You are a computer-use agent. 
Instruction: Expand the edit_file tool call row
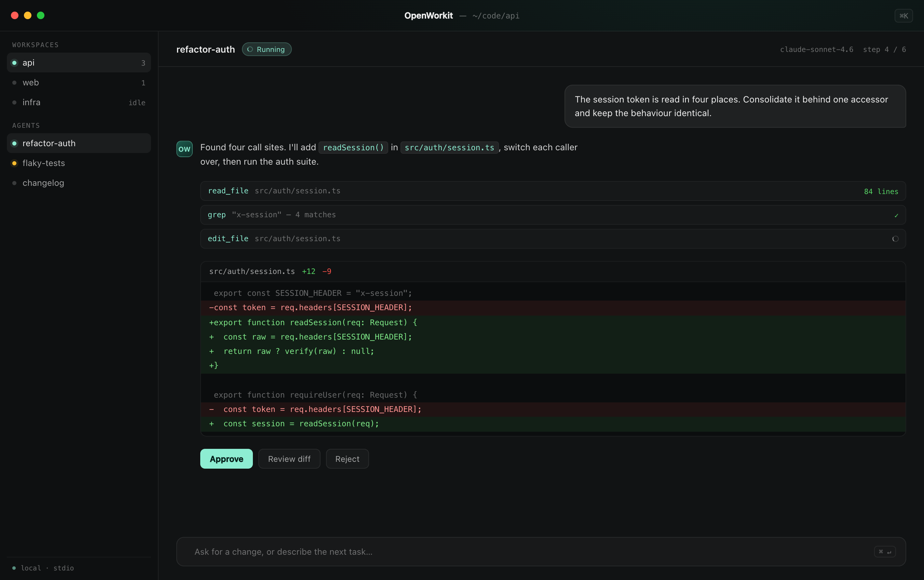[553, 239]
